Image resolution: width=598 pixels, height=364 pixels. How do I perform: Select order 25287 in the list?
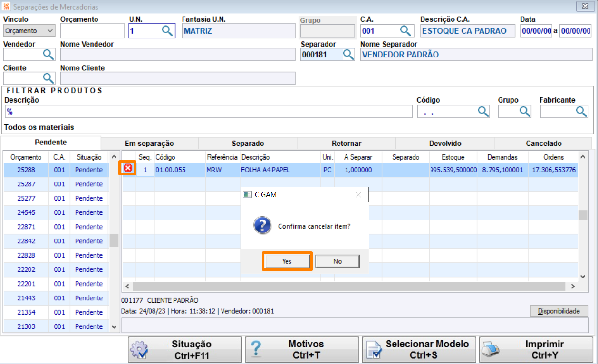pyautogui.click(x=56, y=184)
